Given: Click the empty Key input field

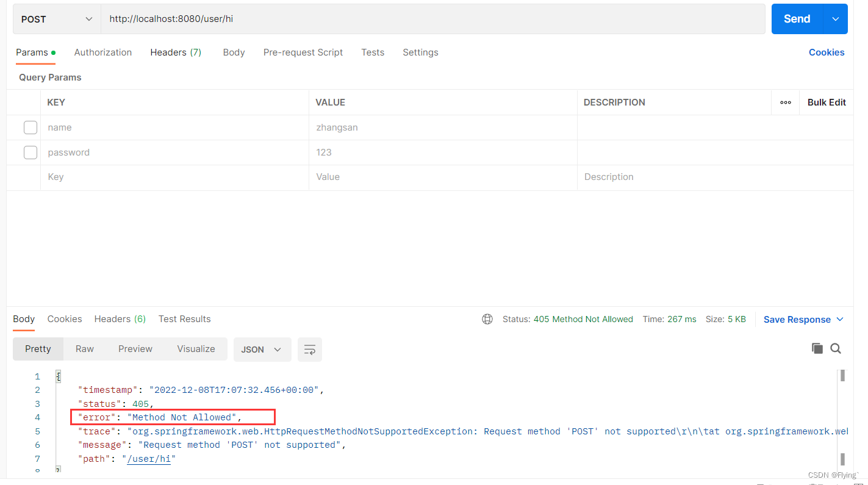Looking at the screenshot, I should click(174, 177).
